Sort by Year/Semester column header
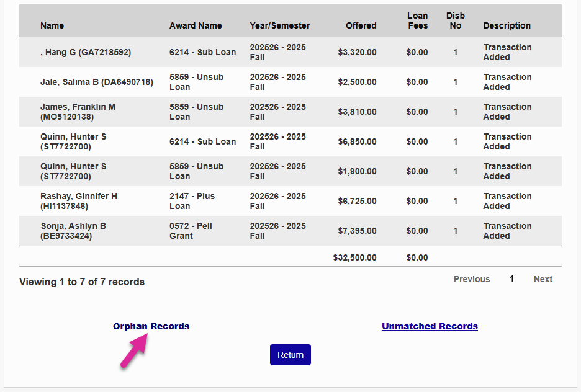This screenshot has height=392, width=581. click(279, 25)
